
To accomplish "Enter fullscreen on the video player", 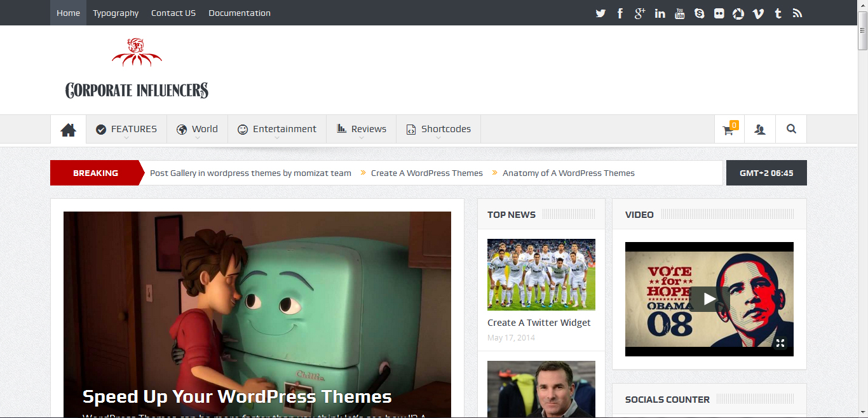I will [780, 344].
